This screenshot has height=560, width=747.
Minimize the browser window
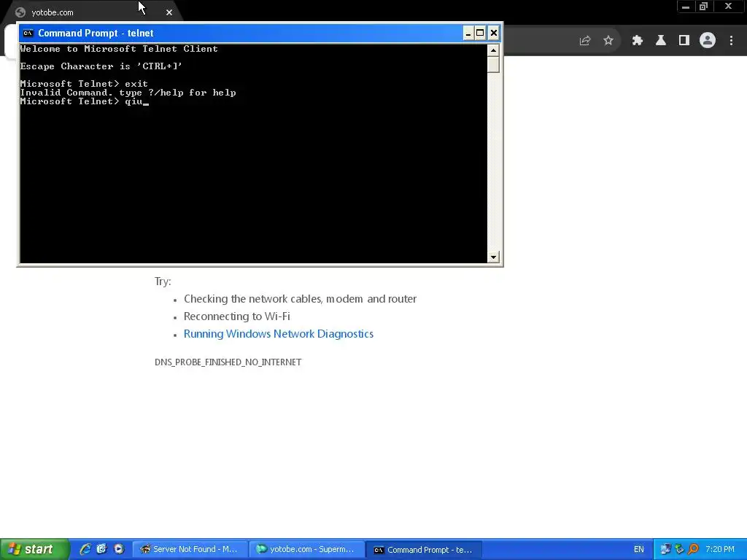click(x=686, y=7)
